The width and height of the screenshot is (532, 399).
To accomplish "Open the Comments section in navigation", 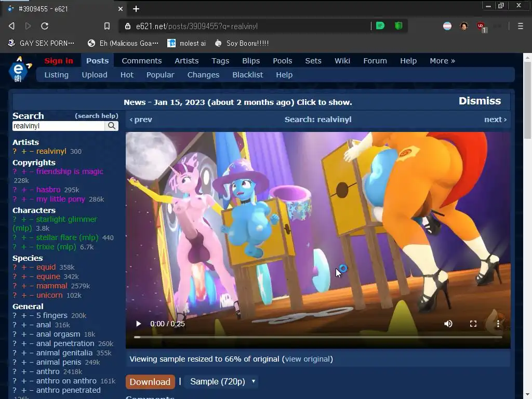I will [141, 61].
